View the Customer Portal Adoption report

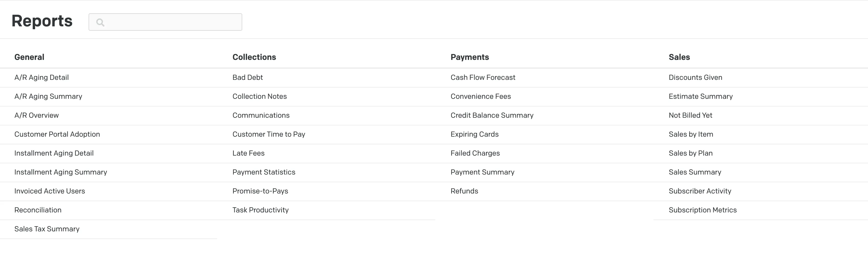(x=57, y=134)
